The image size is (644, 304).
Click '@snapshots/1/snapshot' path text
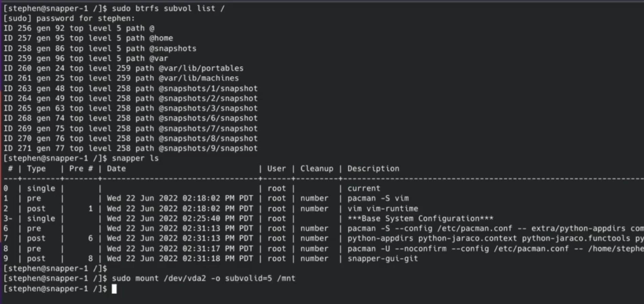tap(208, 89)
